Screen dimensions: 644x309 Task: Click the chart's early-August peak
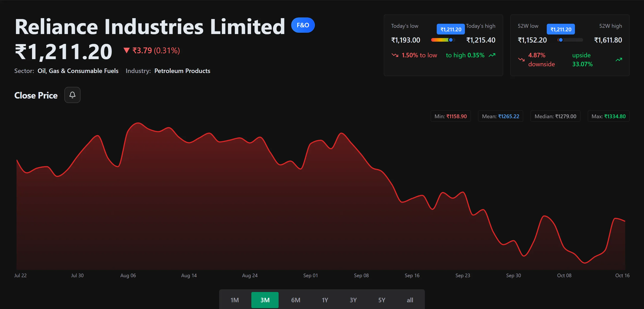(138, 123)
